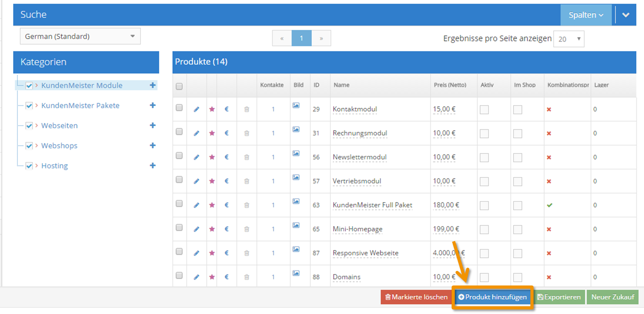Click red X combination price for Kontaktmodul
Viewport: 644px width, 314px height.
click(x=549, y=109)
